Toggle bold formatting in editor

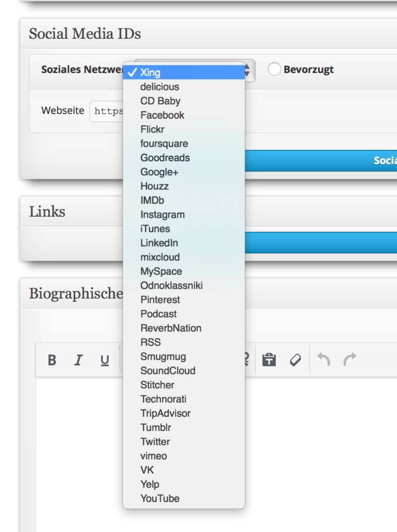52,360
